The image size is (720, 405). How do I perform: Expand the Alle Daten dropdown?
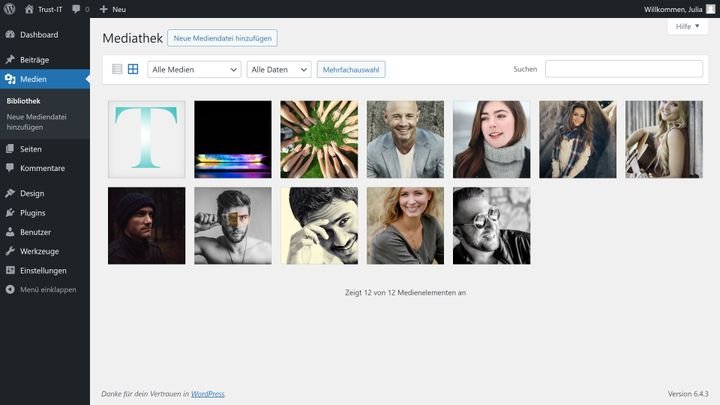coord(279,69)
